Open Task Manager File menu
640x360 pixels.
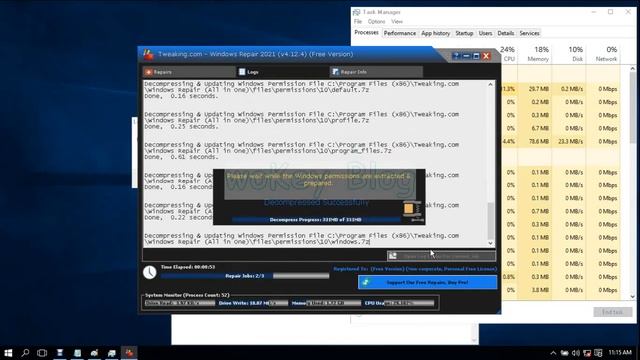358,22
